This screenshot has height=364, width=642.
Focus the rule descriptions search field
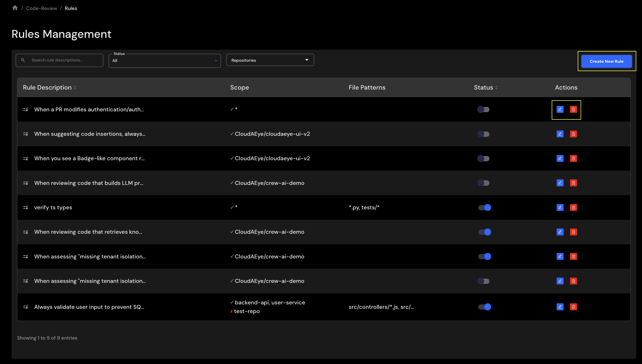click(x=63, y=60)
